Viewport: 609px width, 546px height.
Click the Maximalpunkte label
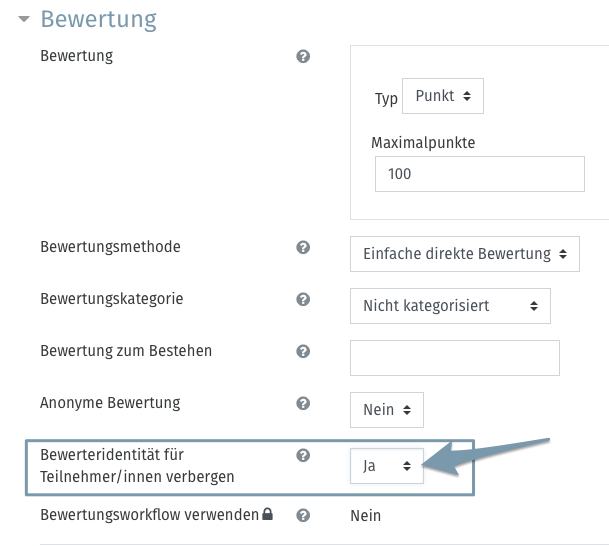coord(423,143)
